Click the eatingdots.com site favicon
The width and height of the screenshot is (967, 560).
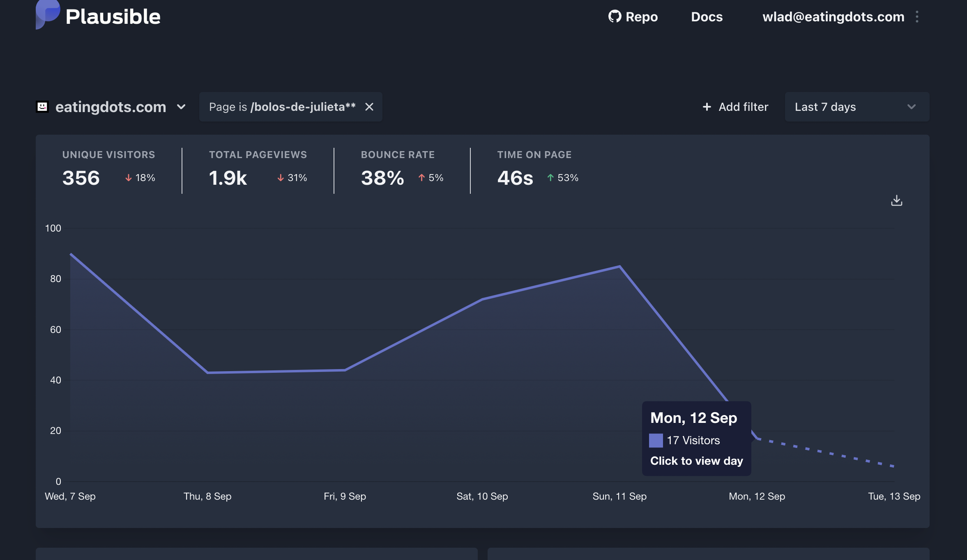pos(42,107)
